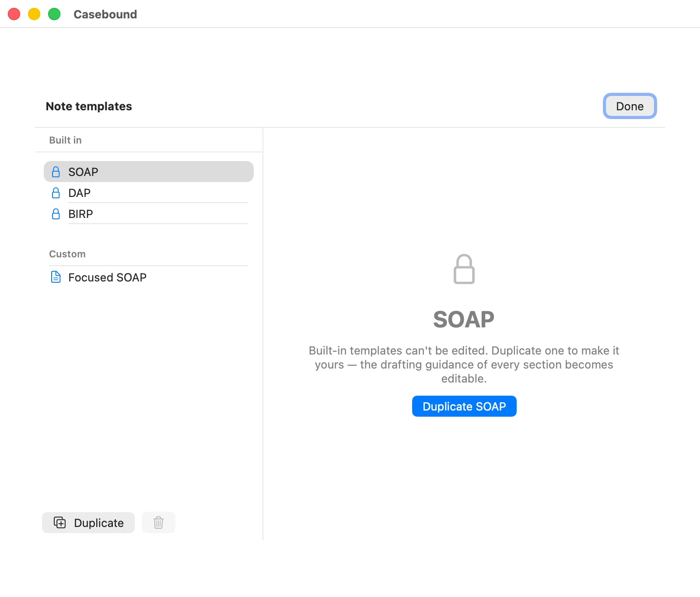
Task: Minimize the window with the yellow button
Action: tap(34, 14)
